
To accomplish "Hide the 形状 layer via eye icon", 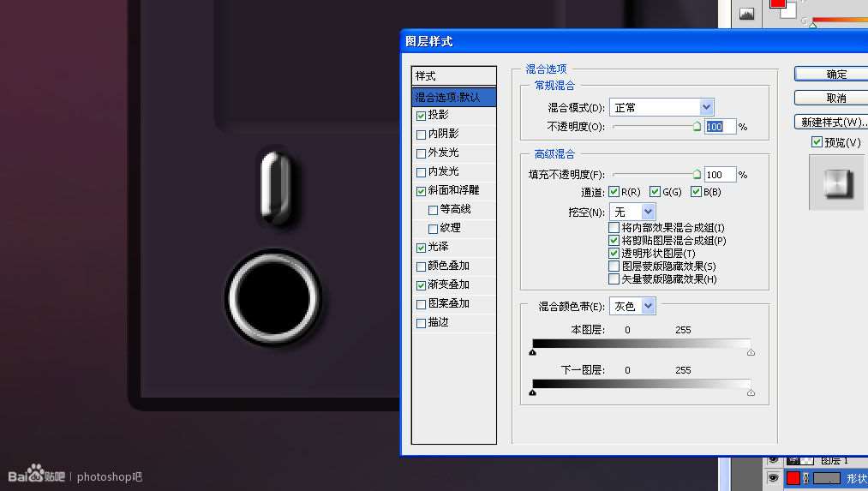I will click(x=774, y=477).
